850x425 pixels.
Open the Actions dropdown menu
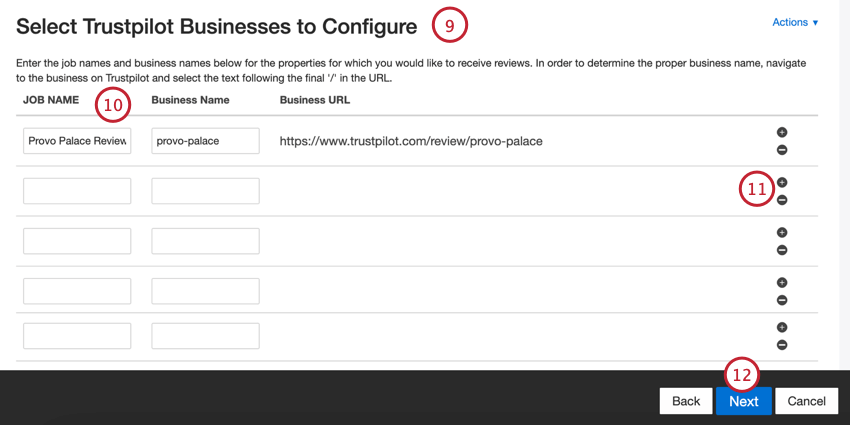[795, 22]
